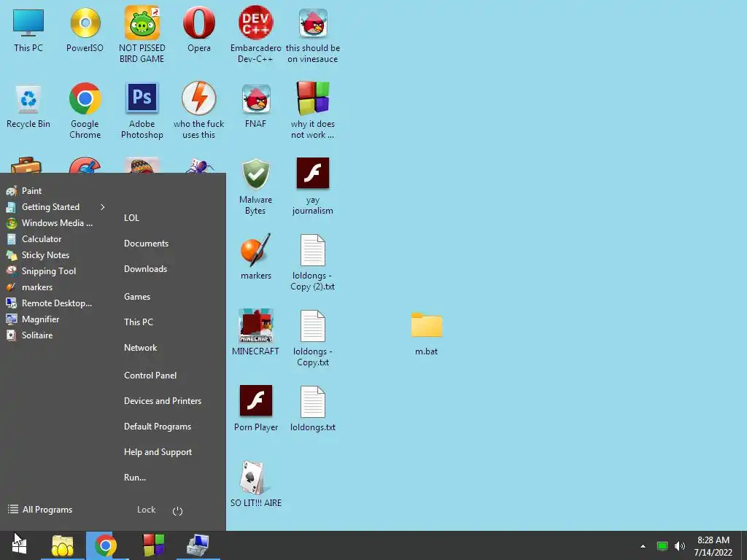Image resolution: width=747 pixels, height=560 pixels.
Task: Open Control Panel from Start menu
Action: point(150,376)
